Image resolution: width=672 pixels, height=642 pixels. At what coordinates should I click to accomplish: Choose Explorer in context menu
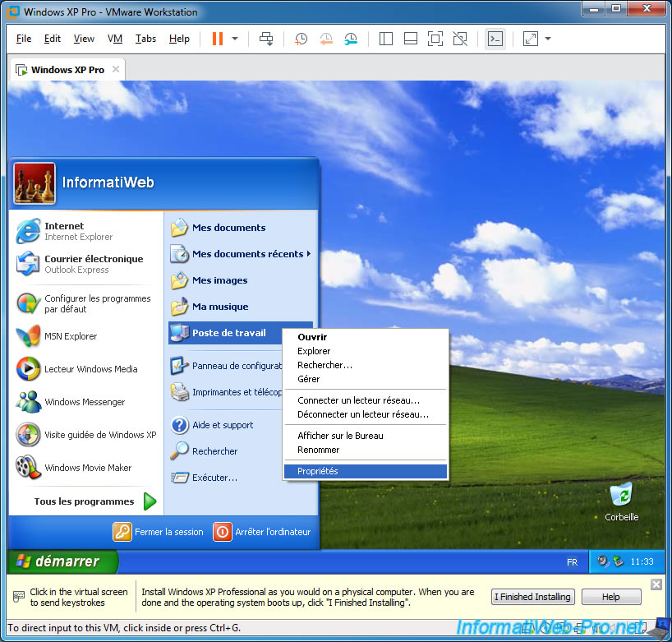(x=365, y=351)
